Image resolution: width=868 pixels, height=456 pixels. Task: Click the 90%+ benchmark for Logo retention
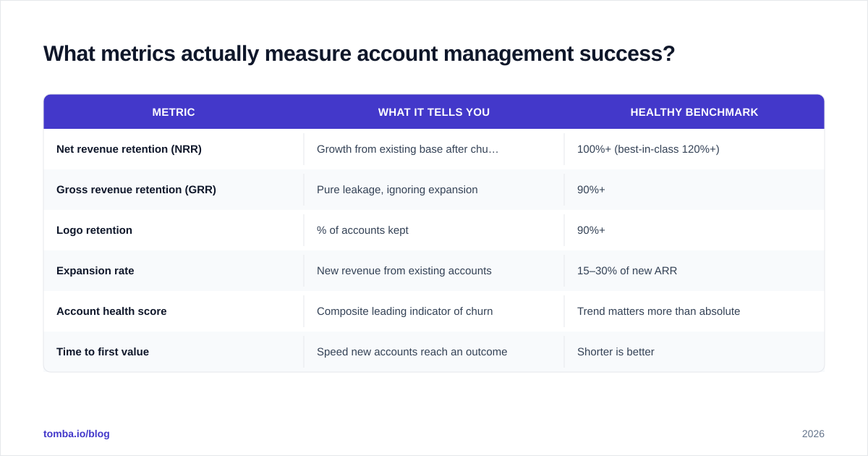point(694,230)
